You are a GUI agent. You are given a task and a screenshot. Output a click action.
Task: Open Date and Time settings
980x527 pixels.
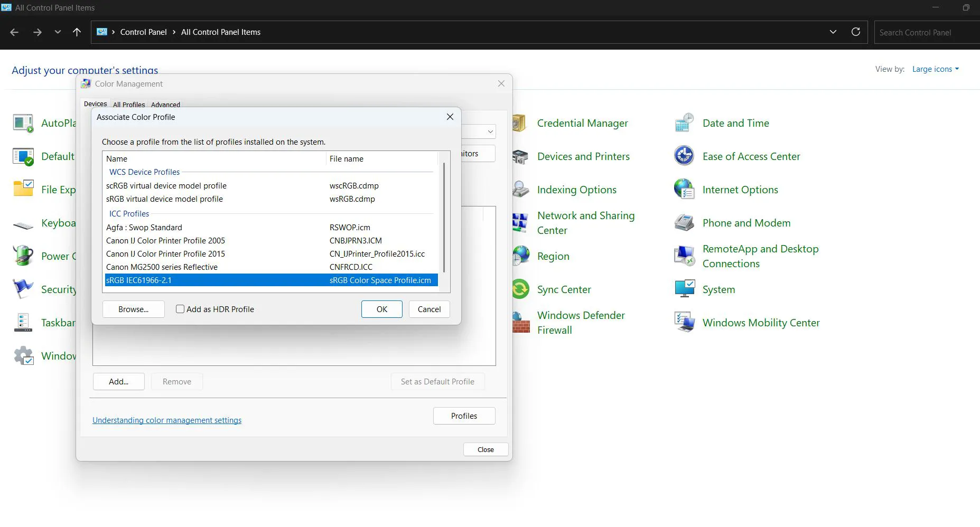pos(736,123)
